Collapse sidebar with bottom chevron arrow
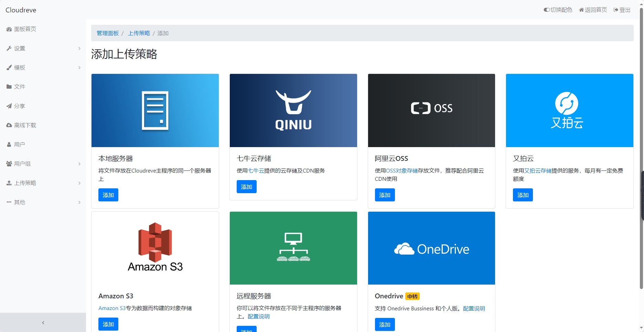The image size is (644, 332). pos(43,322)
